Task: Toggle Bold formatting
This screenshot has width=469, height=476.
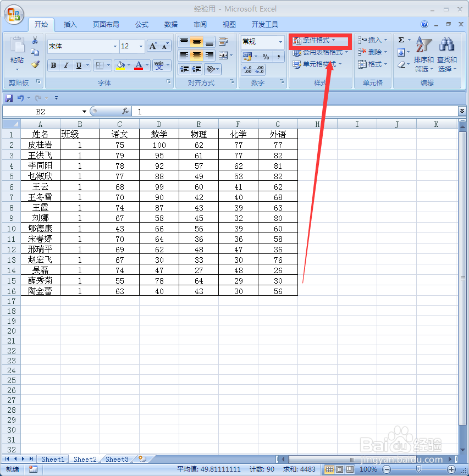Action: pyautogui.click(x=54, y=65)
